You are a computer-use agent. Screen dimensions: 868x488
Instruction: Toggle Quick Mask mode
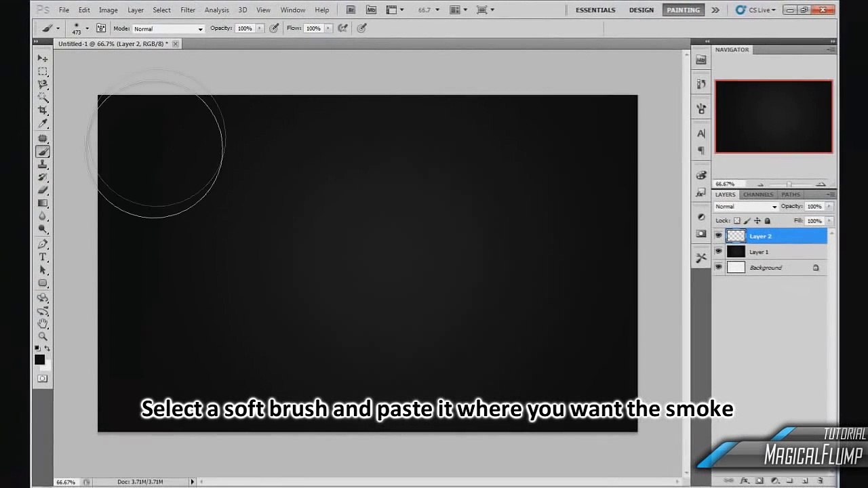click(43, 378)
